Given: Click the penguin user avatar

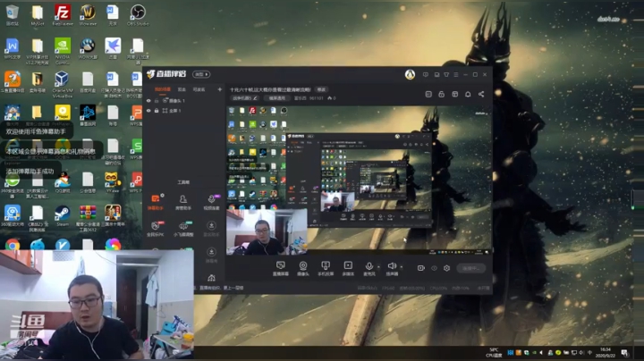Looking at the screenshot, I should 410,74.
